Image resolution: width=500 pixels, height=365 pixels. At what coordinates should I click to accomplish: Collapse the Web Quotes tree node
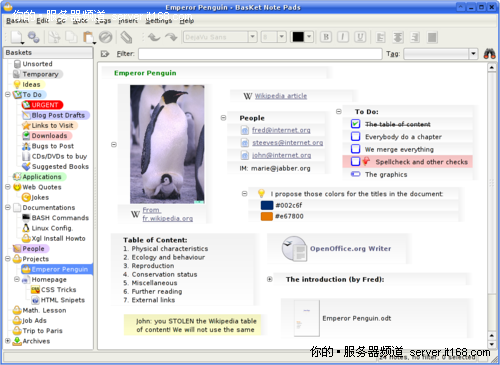pyautogui.click(x=8, y=187)
